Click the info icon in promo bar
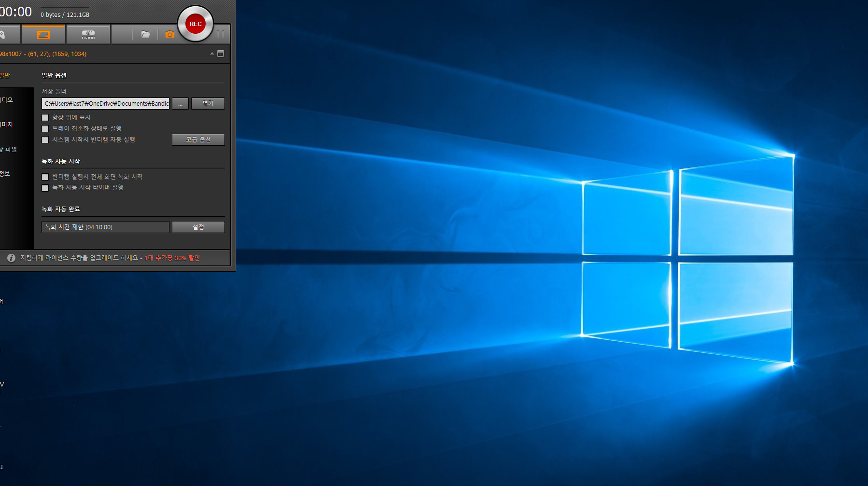The width and height of the screenshot is (868, 486). point(12,258)
